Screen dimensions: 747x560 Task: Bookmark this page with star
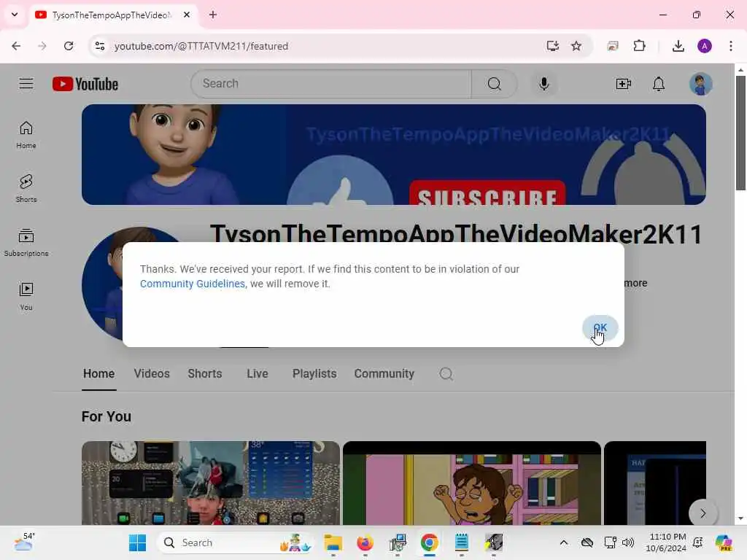[576, 46]
